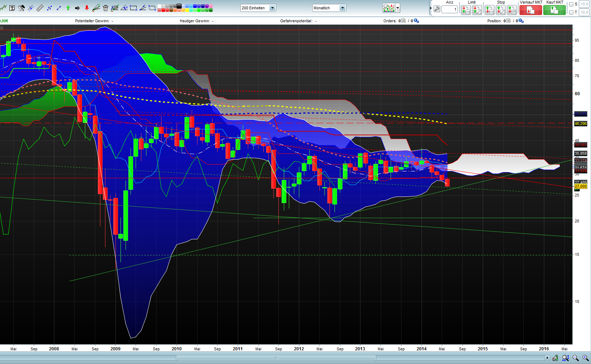The image size is (591, 364).
Task: Click the Verkauf MKT sell button
Action: click(531, 10)
